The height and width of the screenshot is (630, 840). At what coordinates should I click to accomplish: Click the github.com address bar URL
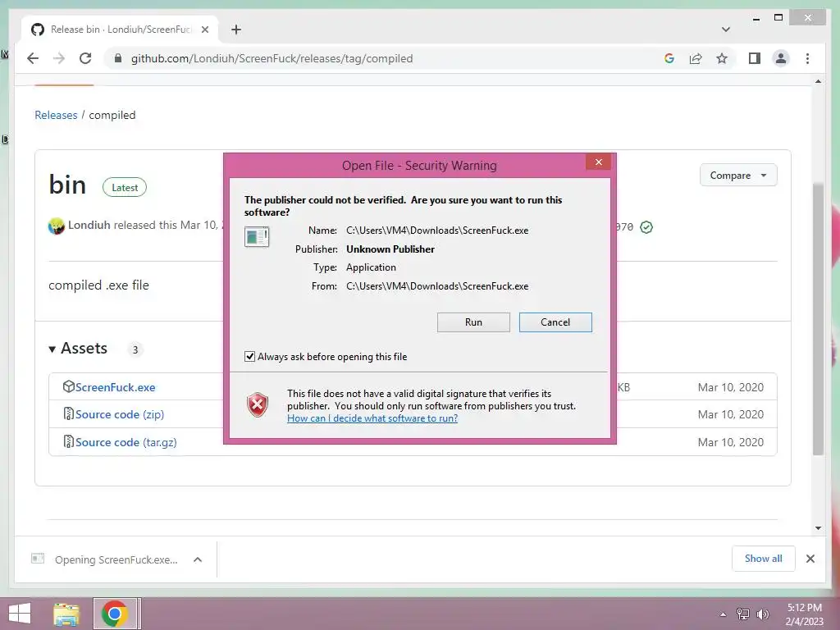[x=272, y=58]
